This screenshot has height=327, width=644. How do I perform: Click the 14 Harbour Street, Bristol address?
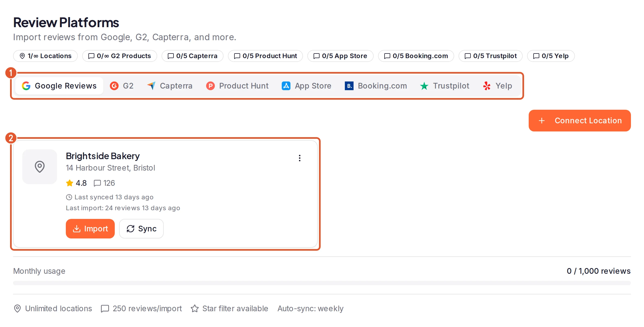(x=110, y=168)
